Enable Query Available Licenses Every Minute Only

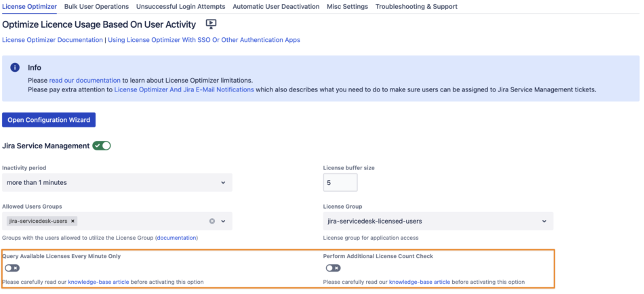pos(11,268)
